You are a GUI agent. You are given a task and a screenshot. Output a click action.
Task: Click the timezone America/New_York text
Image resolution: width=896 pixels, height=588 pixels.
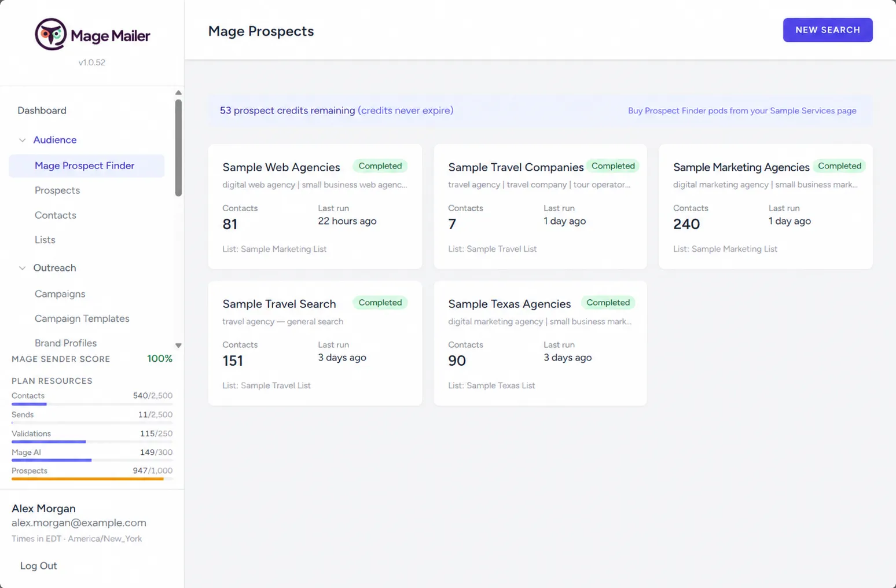pyautogui.click(x=105, y=539)
